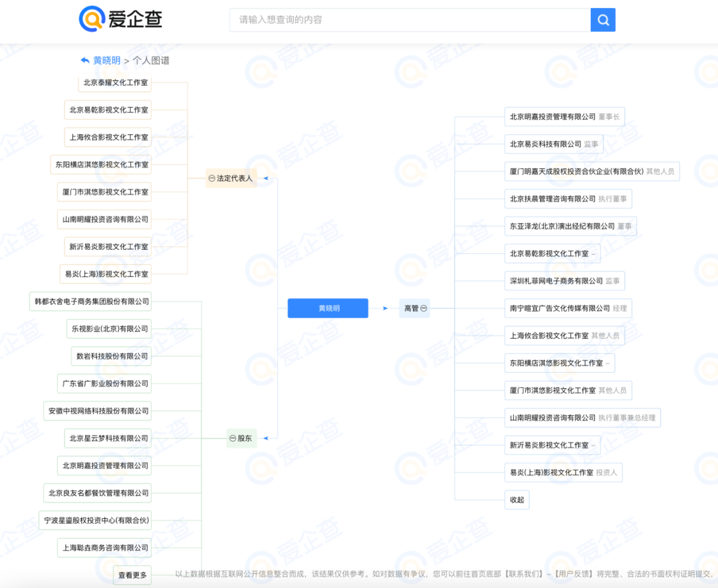Open 厦门市淇悠影视文化工作室 其他人员 node
Image resolution: width=718 pixels, height=588 pixels.
568,390
